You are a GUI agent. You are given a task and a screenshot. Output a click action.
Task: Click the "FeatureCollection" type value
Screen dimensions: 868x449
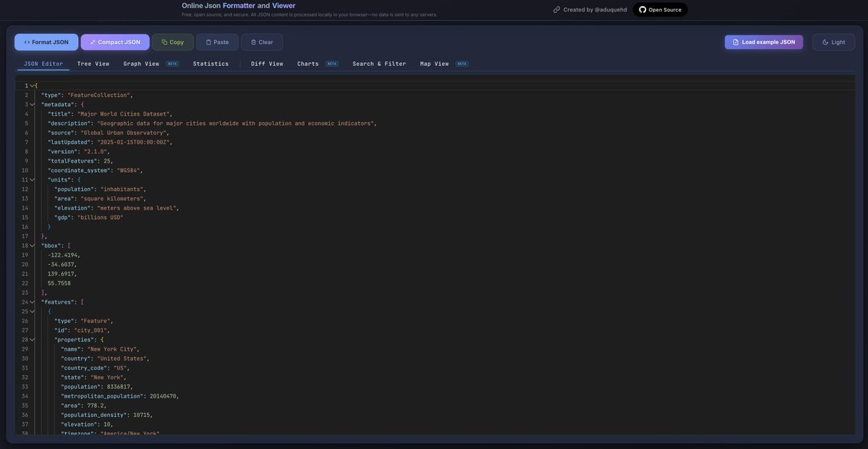click(99, 95)
